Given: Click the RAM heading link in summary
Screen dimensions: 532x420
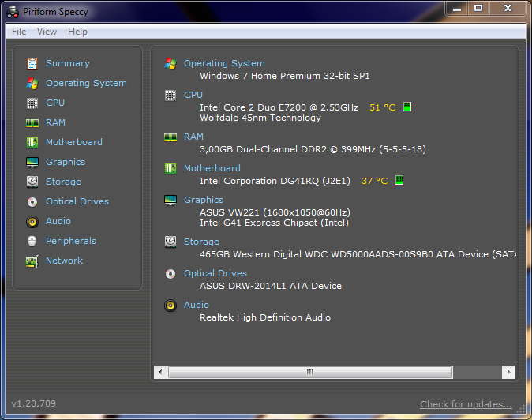Looking at the screenshot, I should pos(193,137).
